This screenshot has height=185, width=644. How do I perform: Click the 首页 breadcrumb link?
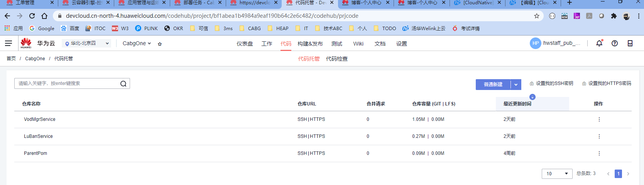[x=11, y=59]
